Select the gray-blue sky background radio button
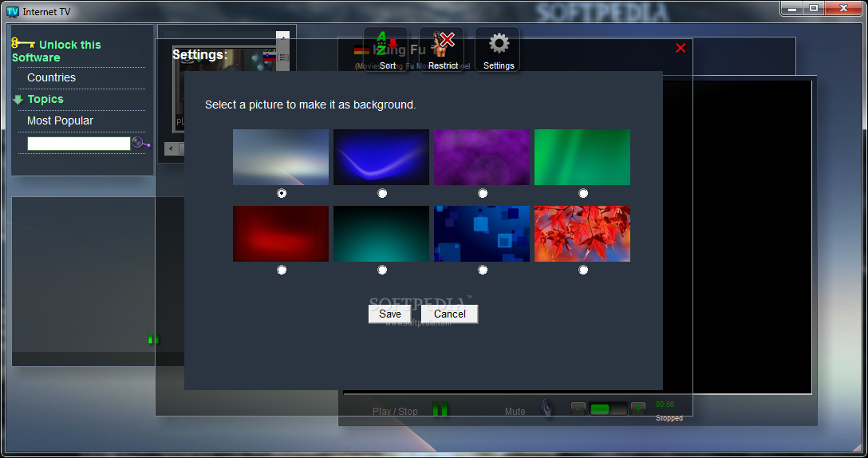Screen dimensions: 868x458 coord(282,193)
